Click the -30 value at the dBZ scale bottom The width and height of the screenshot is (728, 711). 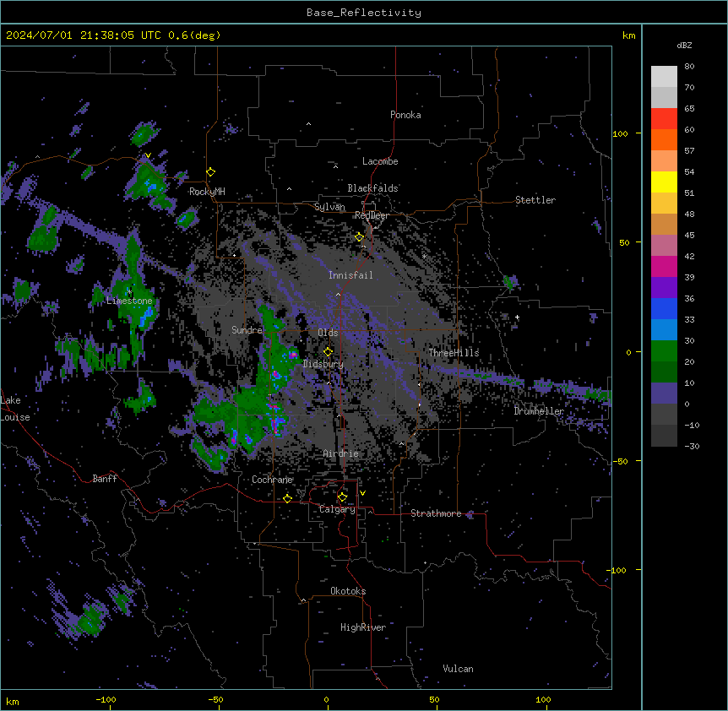click(692, 446)
